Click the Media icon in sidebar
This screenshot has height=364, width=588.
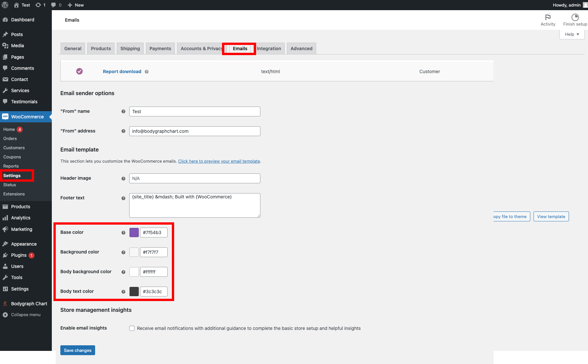click(x=5, y=46)
